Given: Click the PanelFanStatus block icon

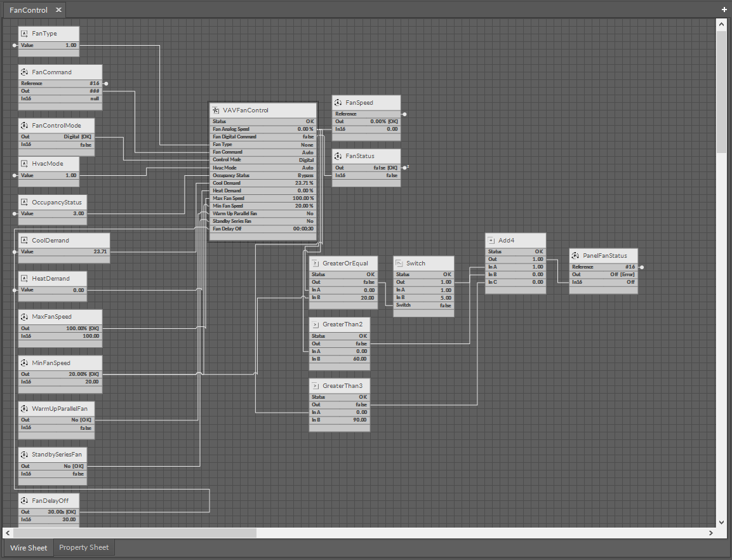Looking at the screenshot, I should [x=575, y=256].
